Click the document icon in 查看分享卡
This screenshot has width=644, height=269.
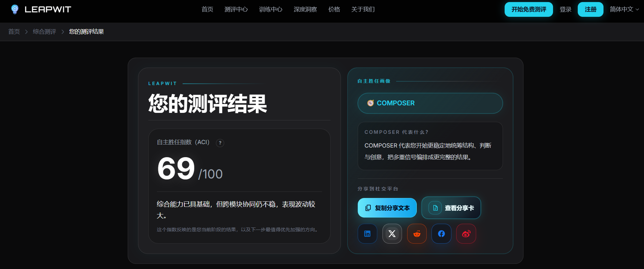coord(435,208)
